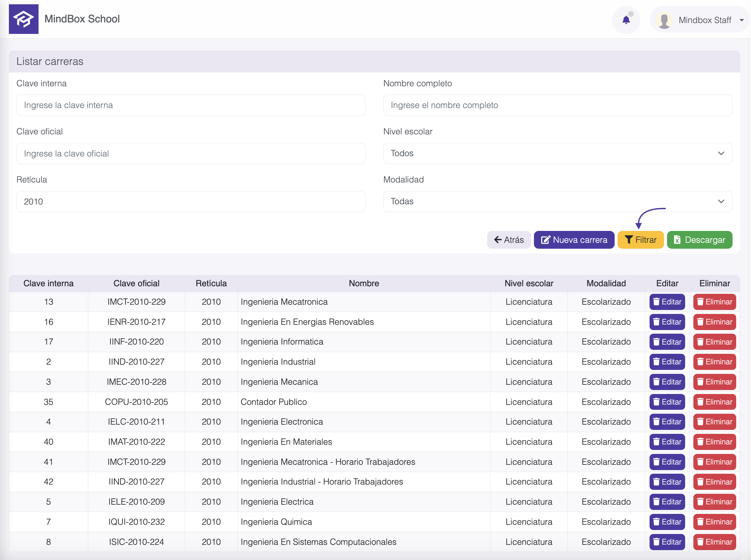Create a Nueva carrera

[574, 240]
